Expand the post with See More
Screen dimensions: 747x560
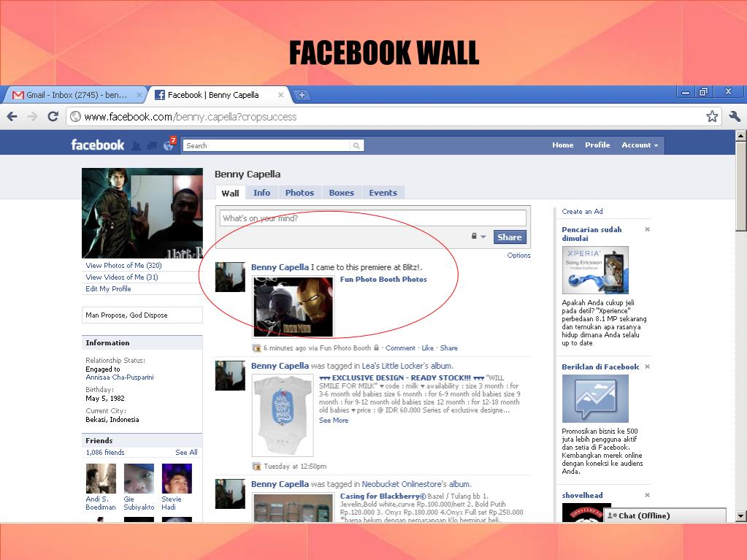click(x=334, y=421)
